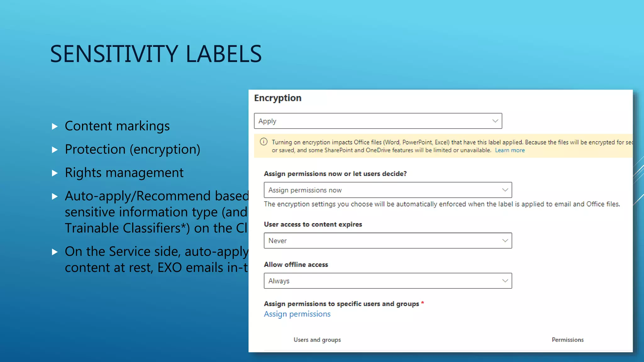This screenshot has width=644, height=362.
Task: Click the Protection (encryption) bullet text
Action: (132, 149)
